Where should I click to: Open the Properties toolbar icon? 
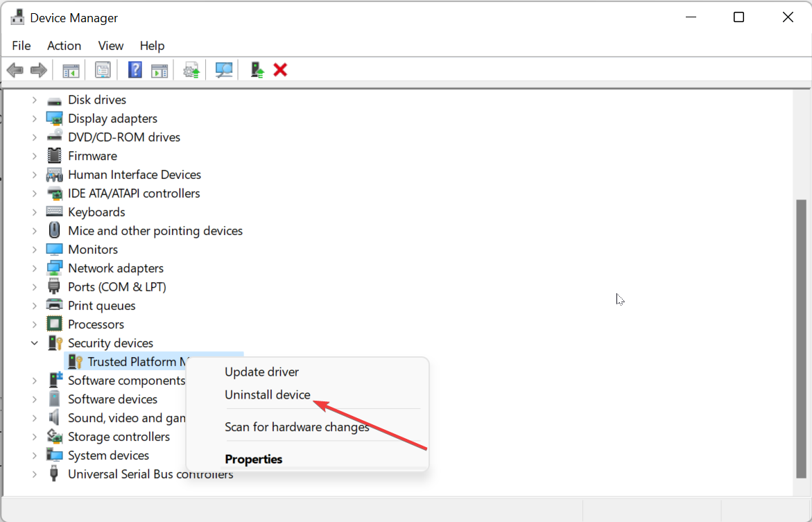(x=103, y=70)
